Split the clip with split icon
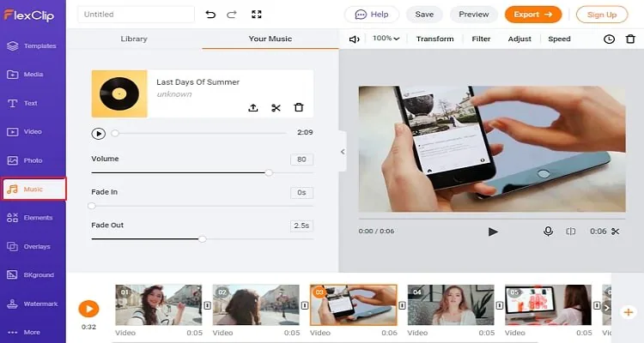This screenshot has height=343, width=644. click(x=570, y=232)
